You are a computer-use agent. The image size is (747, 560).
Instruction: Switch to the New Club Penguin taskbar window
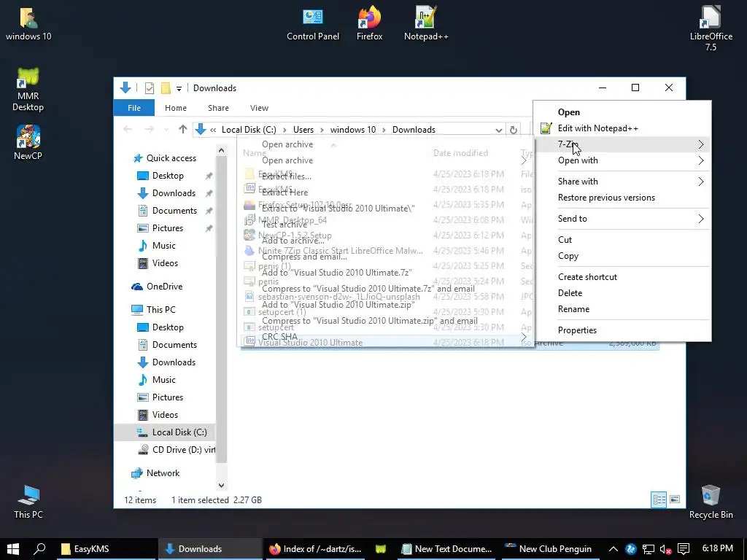tap(551, 548)
